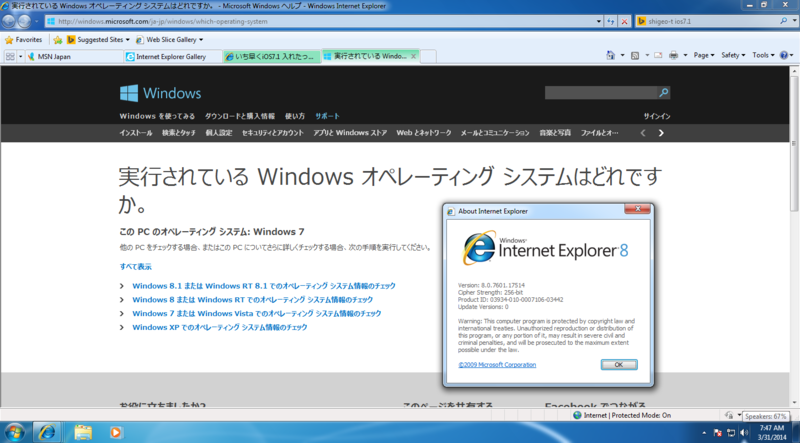This screenshot has width=800, height=443.
Task: Open the Help question mark icon
Action: pos(784,55)
